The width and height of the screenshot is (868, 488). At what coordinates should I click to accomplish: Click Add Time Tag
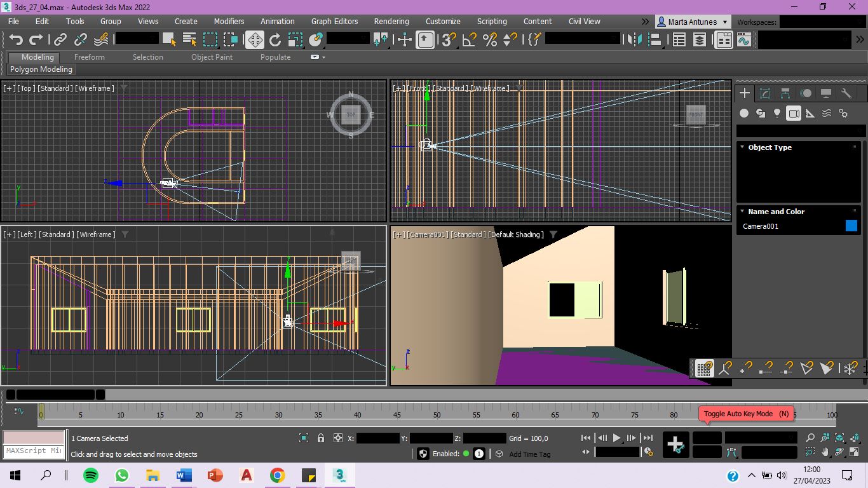click(x=530, y=454)
